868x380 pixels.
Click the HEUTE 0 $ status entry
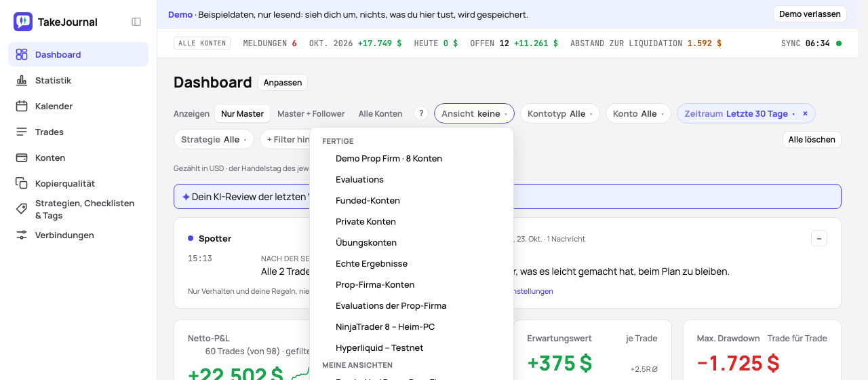pyautogui.click(x=435, y=43)
